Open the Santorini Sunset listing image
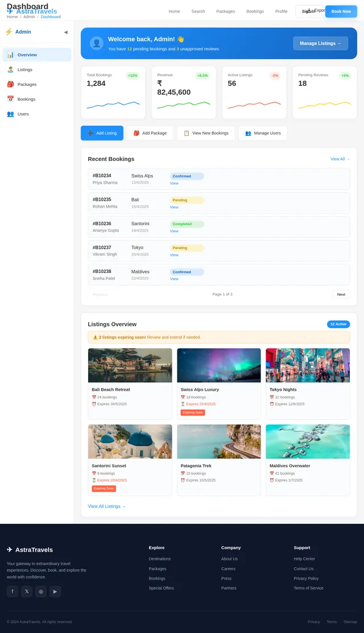Image resolution: width=364 pixels, height=633 pixels. pyautogui.click(x=130, y=442)
